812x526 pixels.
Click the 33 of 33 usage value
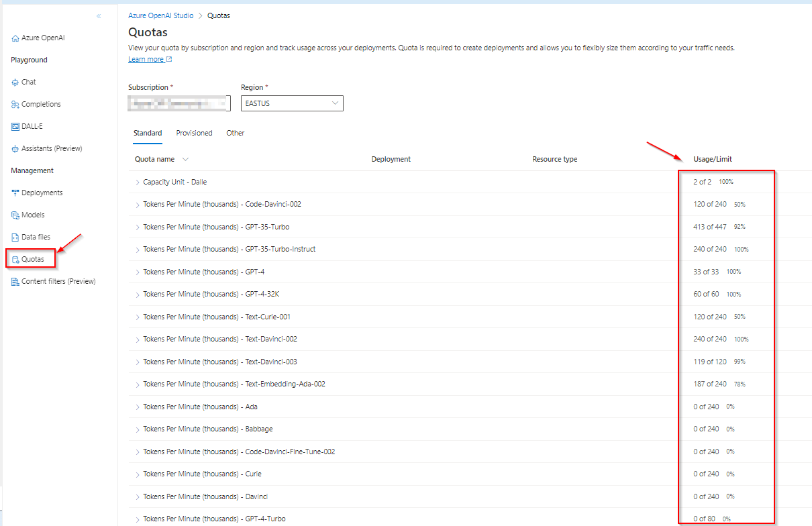706,272
